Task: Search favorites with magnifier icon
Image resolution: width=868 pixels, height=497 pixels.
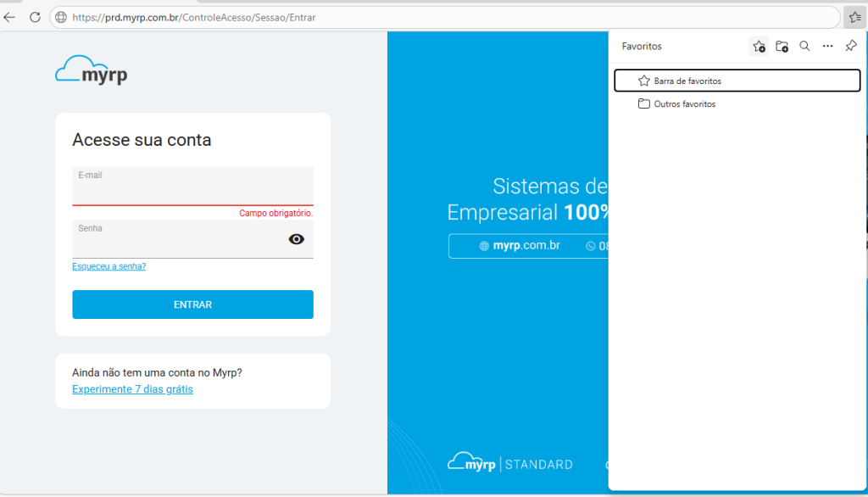Action: (x=805, y=47)
